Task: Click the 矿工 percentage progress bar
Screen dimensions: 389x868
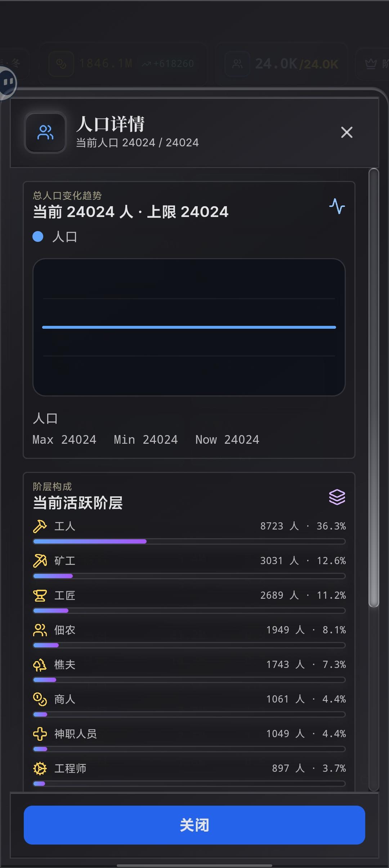Action: [x=189, y=576]
